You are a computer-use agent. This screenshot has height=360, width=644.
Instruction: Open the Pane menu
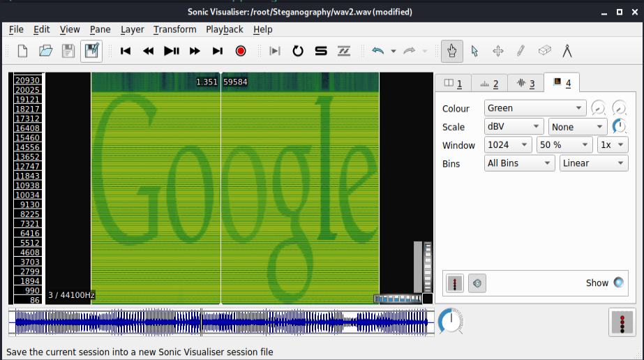click(x=100, y=29)
